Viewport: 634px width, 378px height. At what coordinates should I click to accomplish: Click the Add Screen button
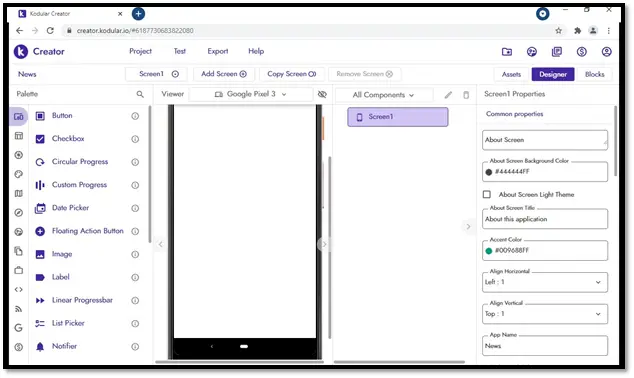(224, 74)
